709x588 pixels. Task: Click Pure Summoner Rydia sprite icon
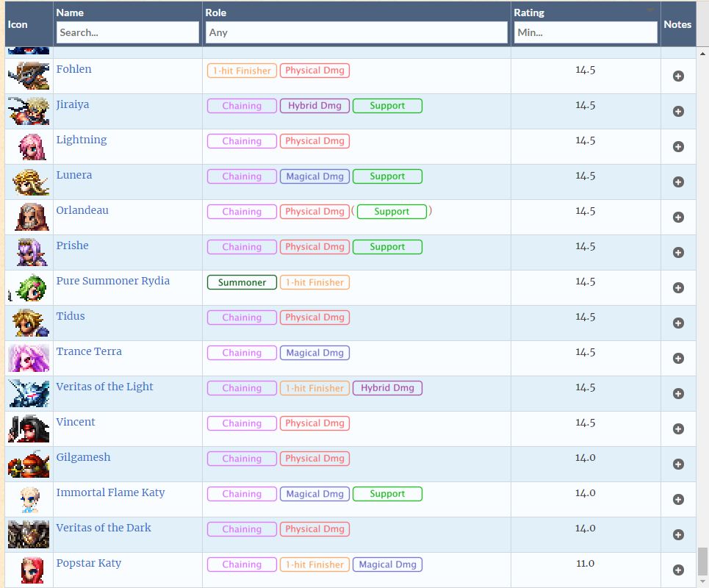click(28, 287)
